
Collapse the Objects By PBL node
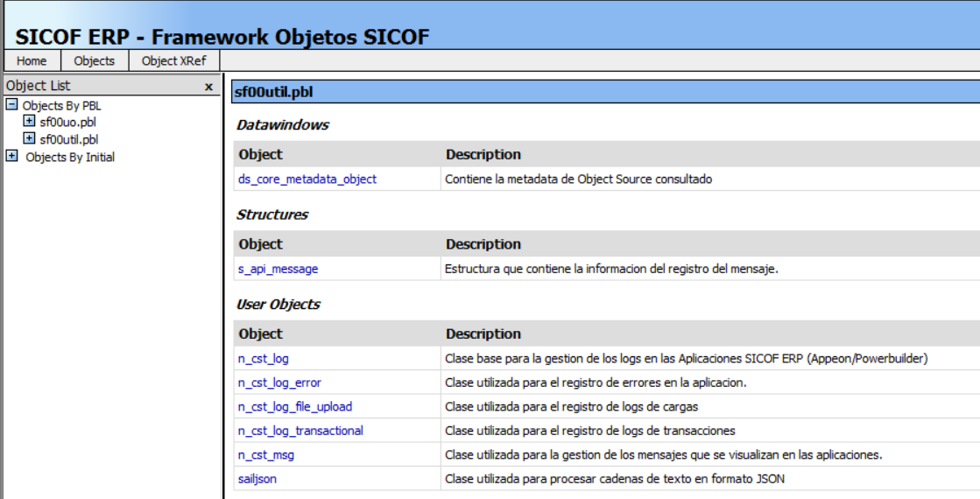[x=11, y=105]
